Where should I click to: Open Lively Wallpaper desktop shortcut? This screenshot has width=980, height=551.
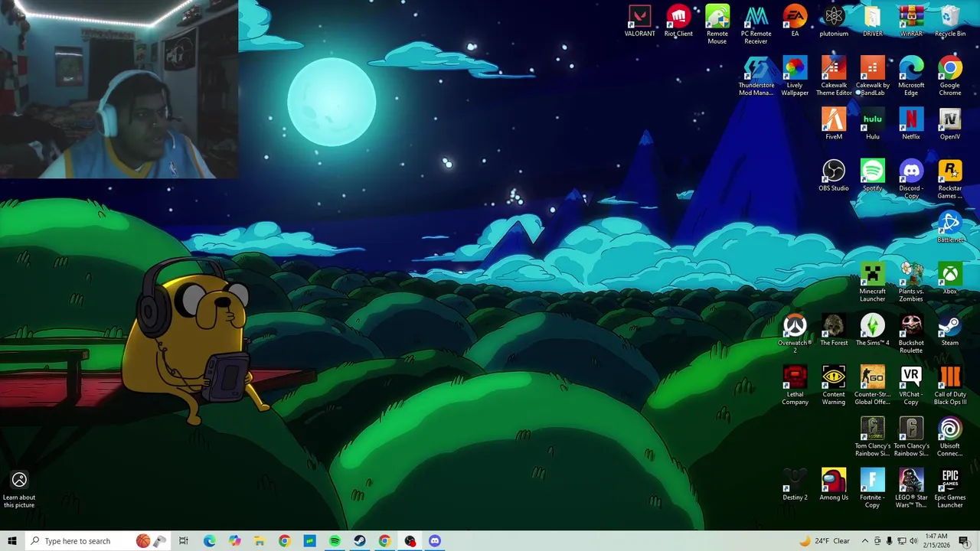pos(795,77)
